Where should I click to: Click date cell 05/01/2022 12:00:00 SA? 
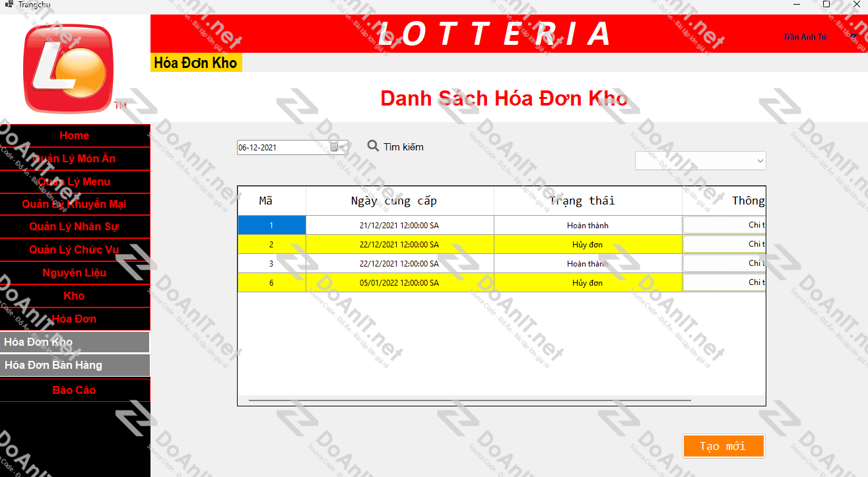click(400, 282)
